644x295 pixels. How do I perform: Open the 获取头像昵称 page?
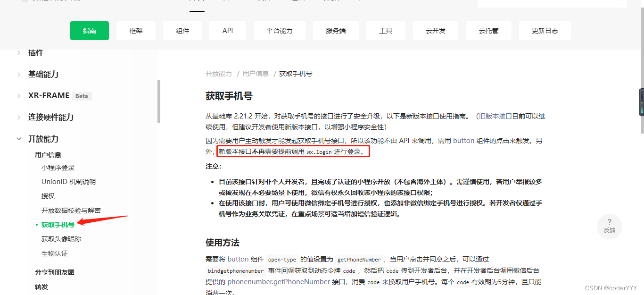[61, 239]
